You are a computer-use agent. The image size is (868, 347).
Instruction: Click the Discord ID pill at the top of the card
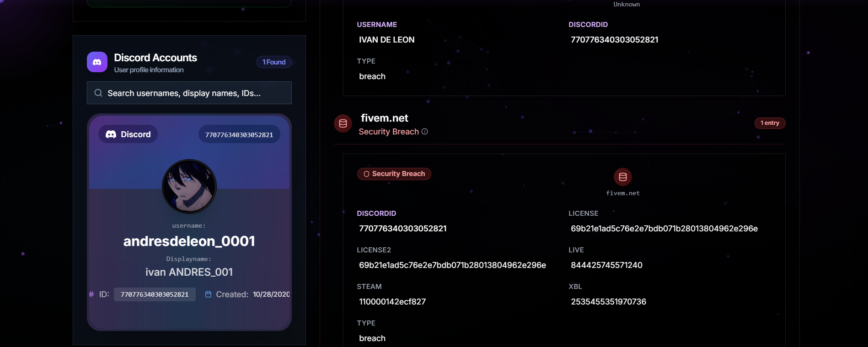(239, 134)
